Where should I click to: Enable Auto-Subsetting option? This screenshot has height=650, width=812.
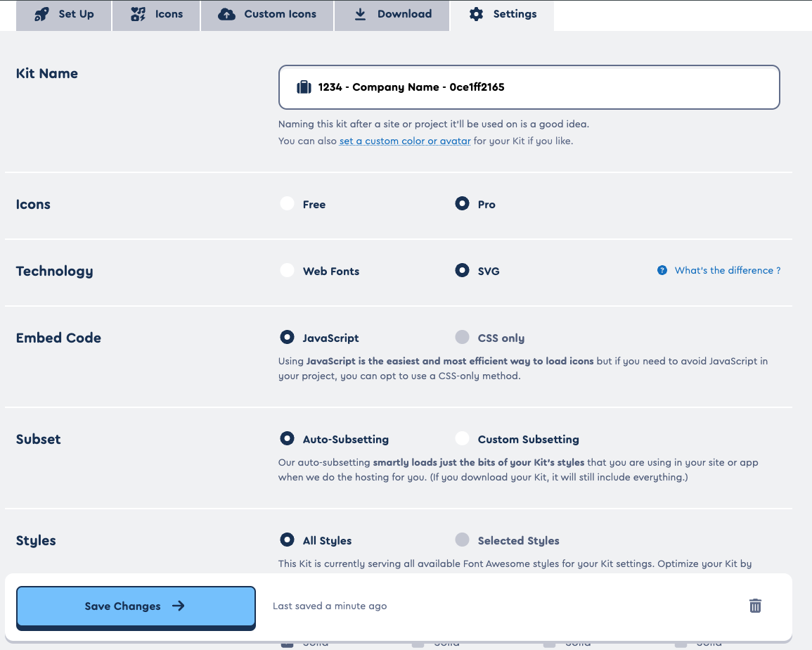[x=287, y=438]
